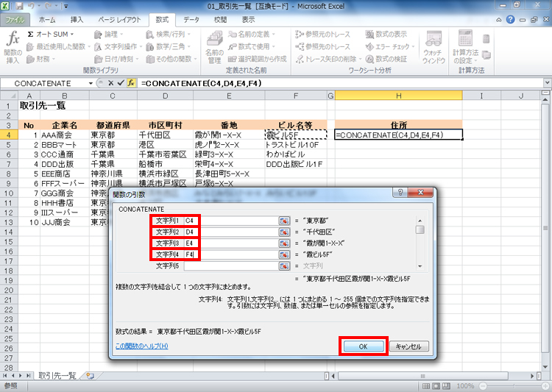Expand the Name Box dropdown arrow
The image size is (552, 392).
click(x=91, y=83)
